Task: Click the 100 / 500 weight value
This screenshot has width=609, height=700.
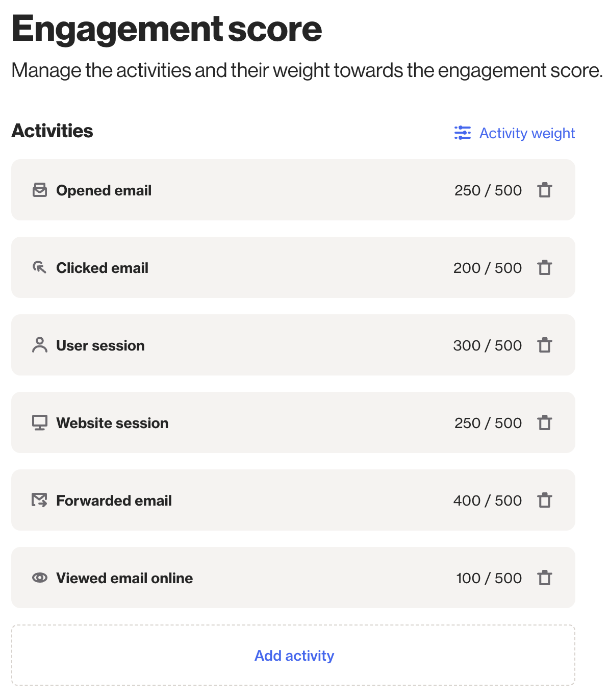Action: (489, 578)
